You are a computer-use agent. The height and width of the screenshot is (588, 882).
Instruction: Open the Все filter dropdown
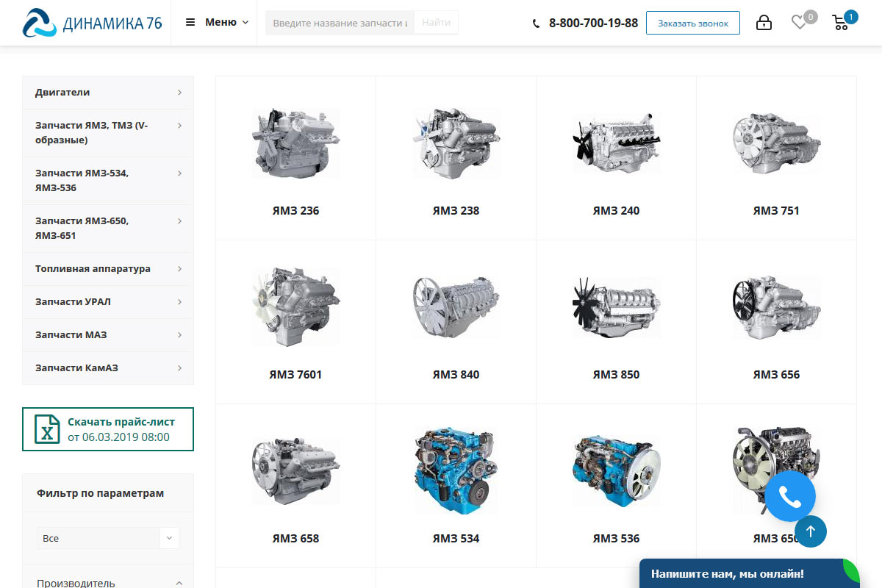point(107,538)
